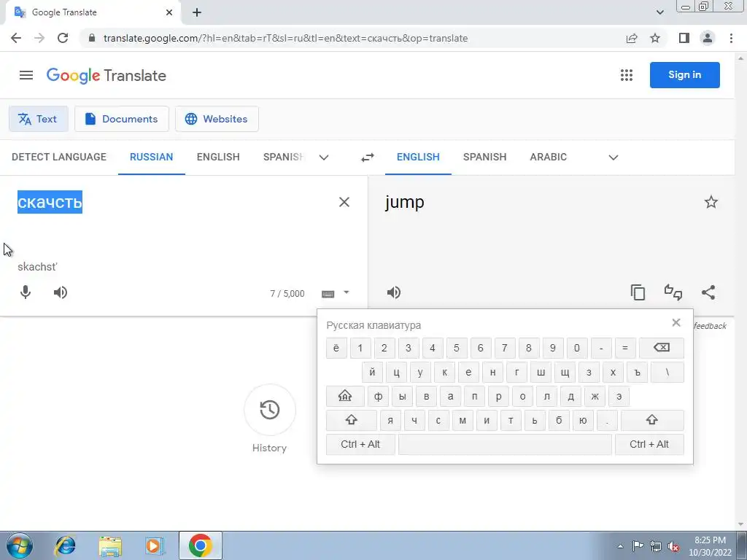Viewport: 747px width, 560px height.
Task: Open Windows Media Player from taskbar
Action: coord(155,545)
